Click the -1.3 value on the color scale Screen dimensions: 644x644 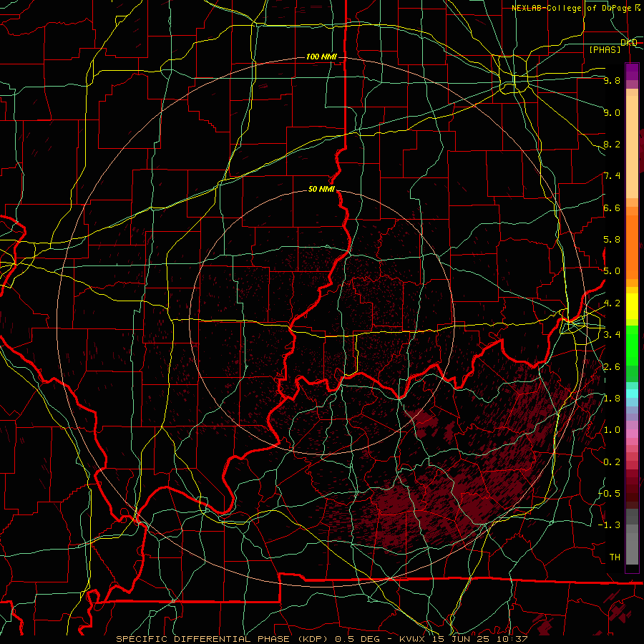point(610,525)
